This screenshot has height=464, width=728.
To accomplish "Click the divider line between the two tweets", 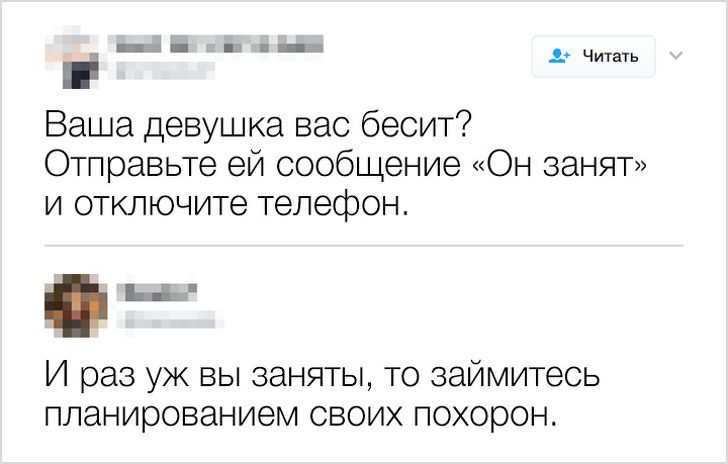I will coord(364,245).
